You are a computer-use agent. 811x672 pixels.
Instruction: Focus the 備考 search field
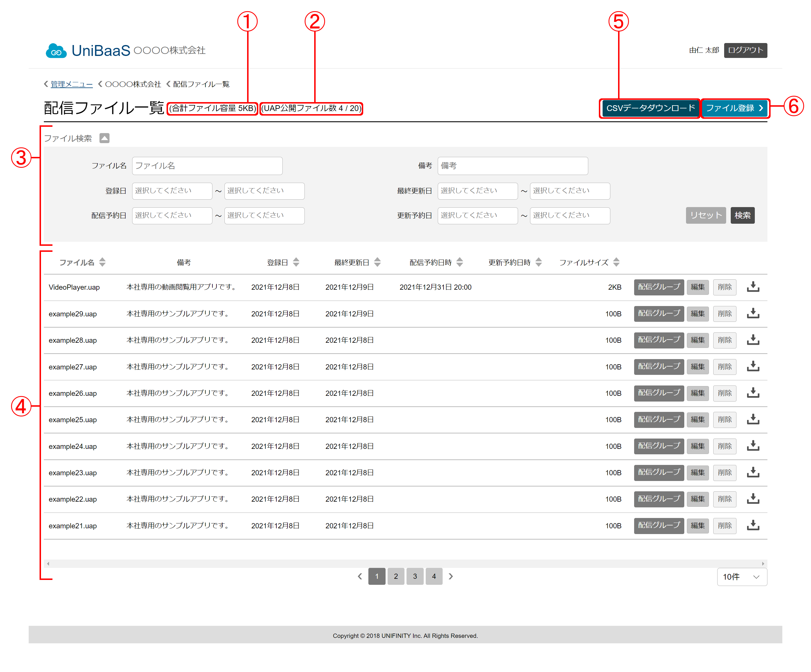tap(513, 166)
